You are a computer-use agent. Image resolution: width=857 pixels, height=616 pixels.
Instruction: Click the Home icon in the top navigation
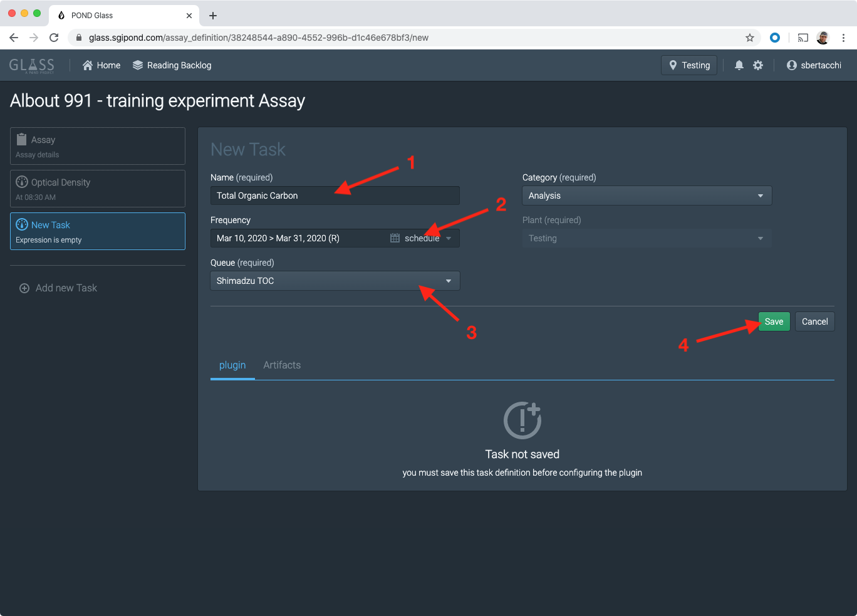pyautogui.click(x=87, y=65)
